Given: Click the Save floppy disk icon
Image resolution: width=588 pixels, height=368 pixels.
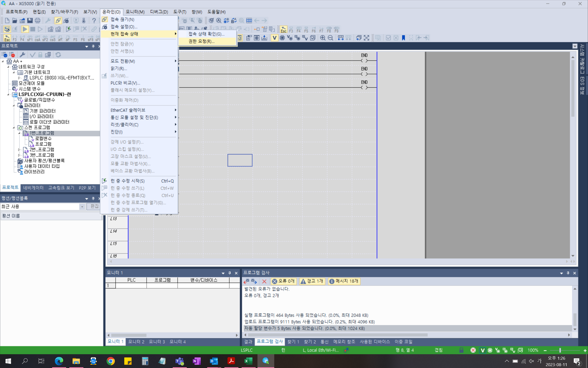Looking at the screenshot, I should 30,20.
